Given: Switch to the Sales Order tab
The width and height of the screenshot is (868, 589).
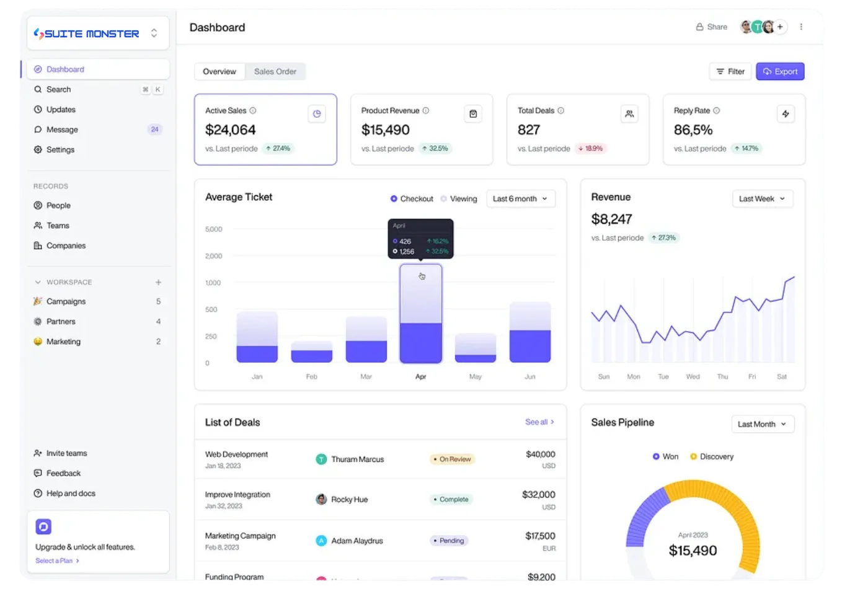Looking at the screenshot, I should click(275, 72).
